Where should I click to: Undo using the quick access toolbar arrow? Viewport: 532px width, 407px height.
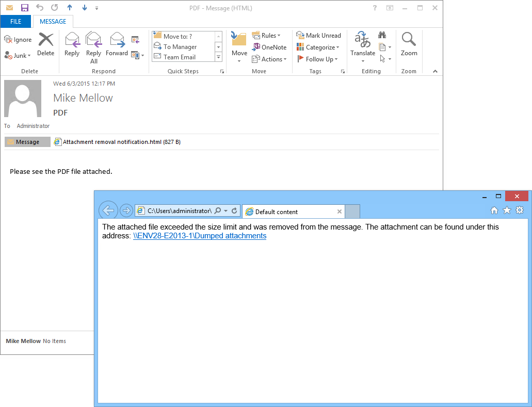(40, 7)
